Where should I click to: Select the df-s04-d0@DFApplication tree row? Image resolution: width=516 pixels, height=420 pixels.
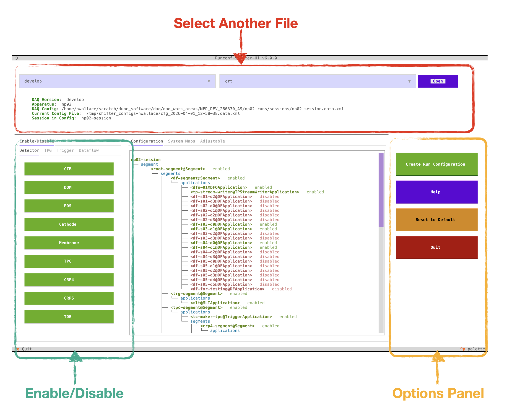(233, 243)
